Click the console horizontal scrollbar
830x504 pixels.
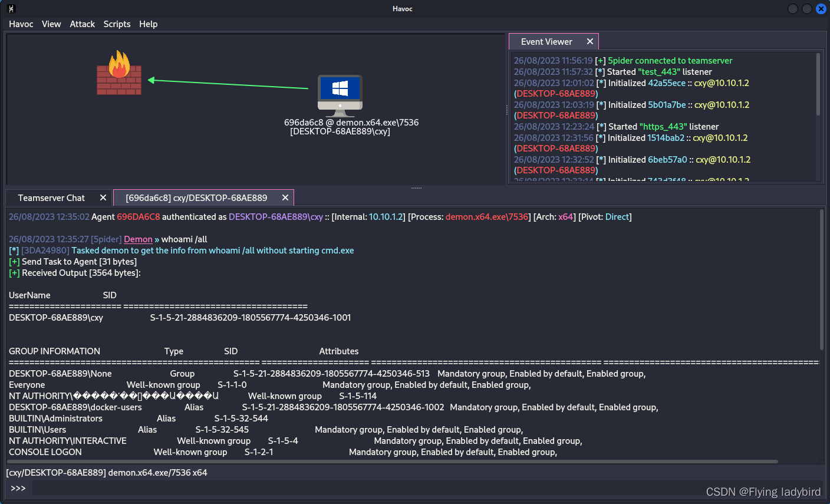click(x=393, y=462)
